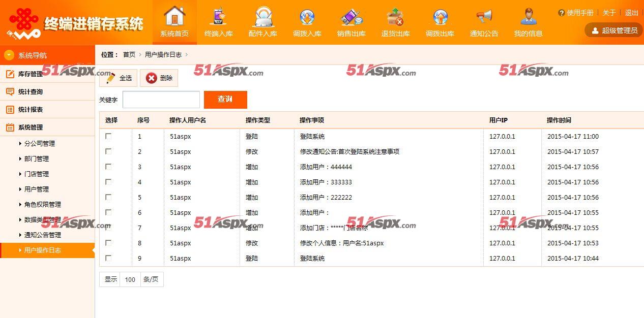Expand the 统计报表 menu section
The width and height of the screenshot is (644, 318).
(x=31, y=110)
